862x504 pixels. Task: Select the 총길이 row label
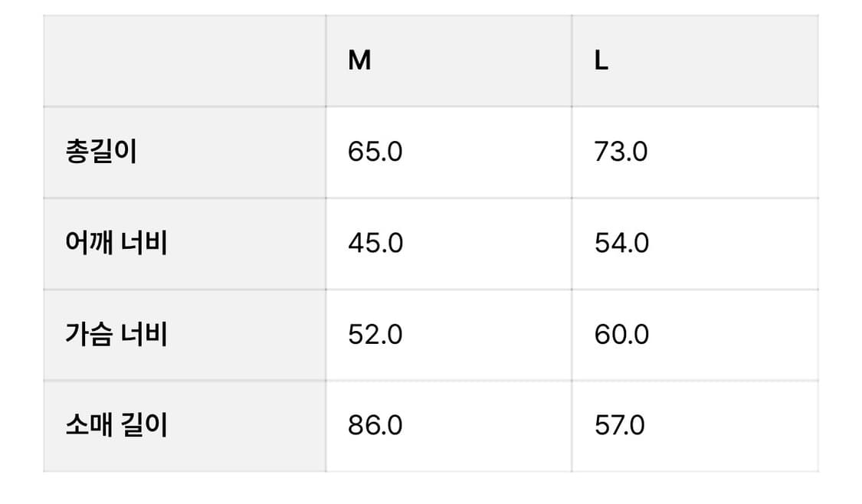(x=101, y=152)
